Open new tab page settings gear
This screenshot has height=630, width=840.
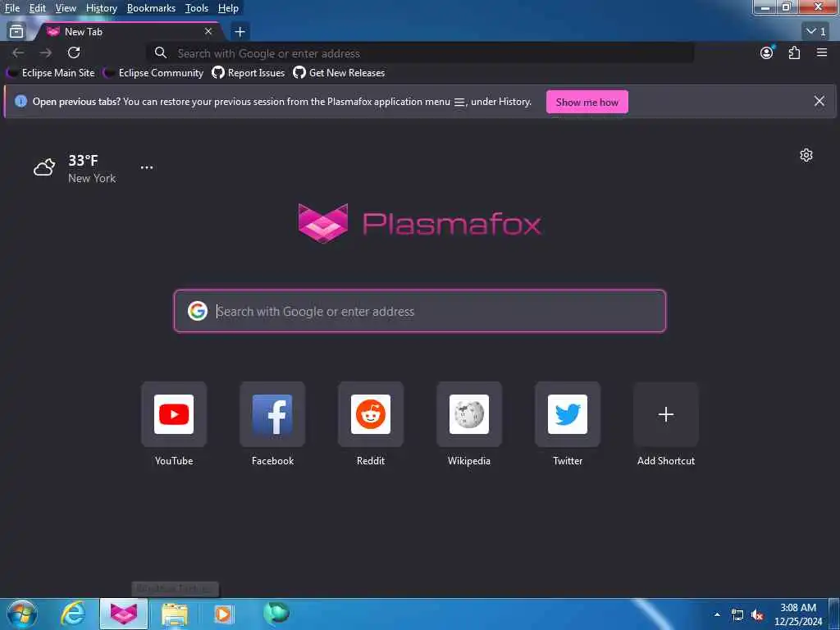(x=806, y=155)
